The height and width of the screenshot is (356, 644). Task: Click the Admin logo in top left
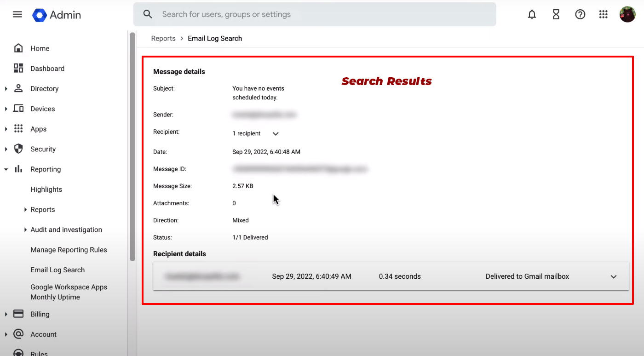coord(56,14)
